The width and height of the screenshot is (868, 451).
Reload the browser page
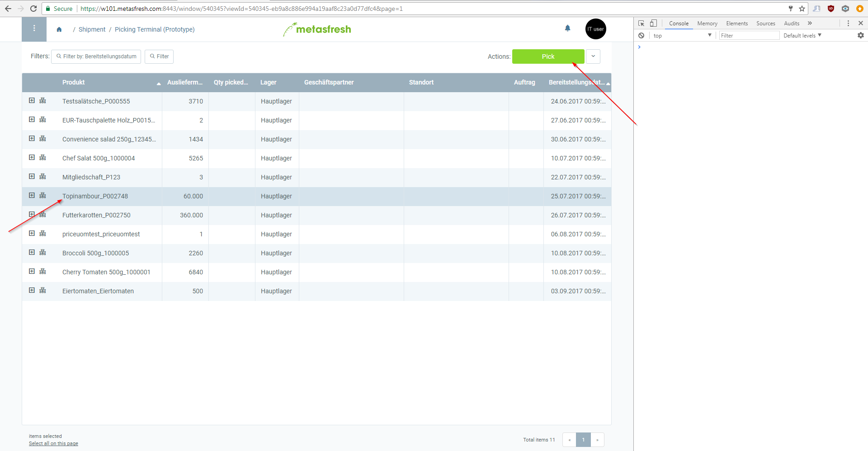[33, 9]
